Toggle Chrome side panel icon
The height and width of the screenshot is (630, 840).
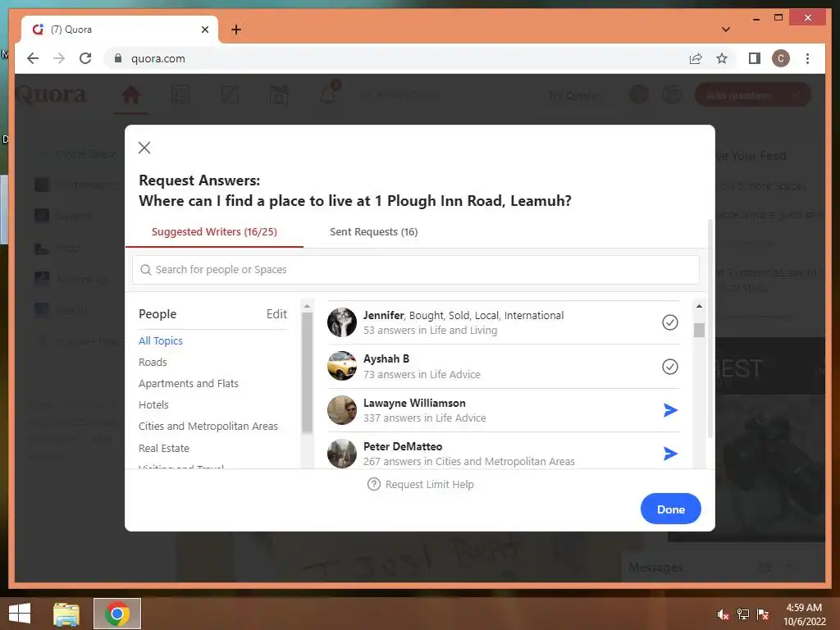755,58
